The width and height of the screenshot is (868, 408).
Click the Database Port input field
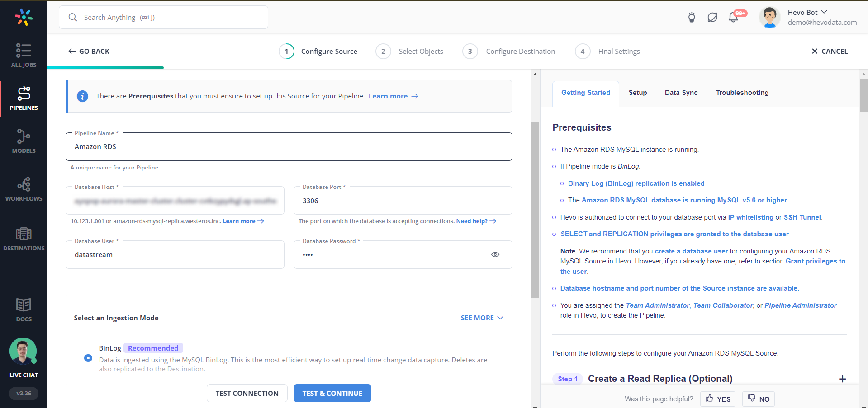pyautogui.click(x=403, y=201)
